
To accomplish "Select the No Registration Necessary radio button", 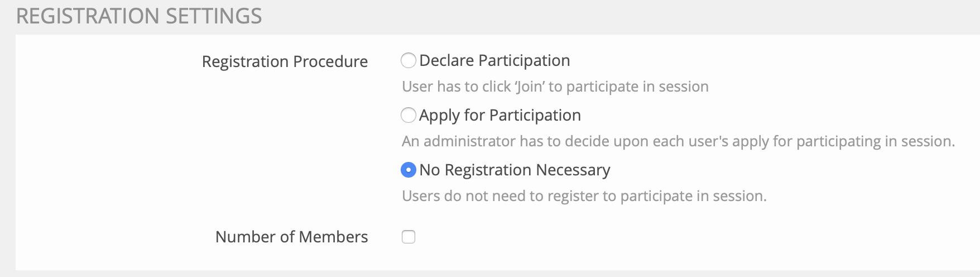I will 409,170.
